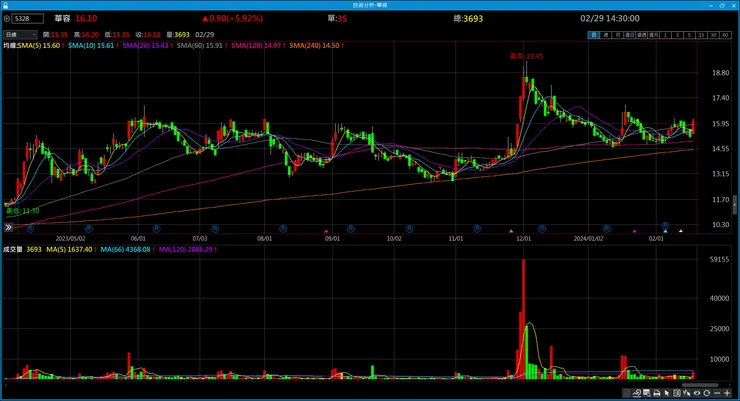This screenshot has width=740, height=401.
Task: Click the split layout icon
Action: click(677, 393)
